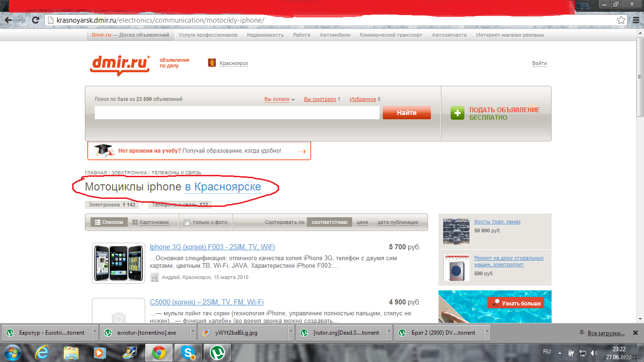Click the Войти login link
This screenshot has width=644, height=362.
pos(539,63)
